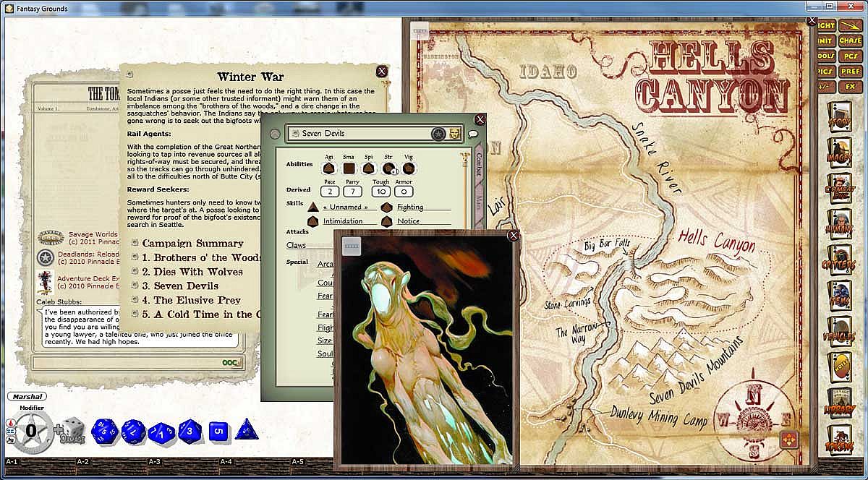Click the Agi ability die

click(329, 168)
